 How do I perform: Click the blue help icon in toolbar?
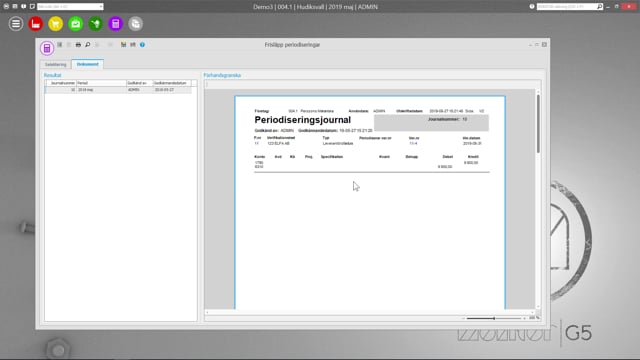142,44
